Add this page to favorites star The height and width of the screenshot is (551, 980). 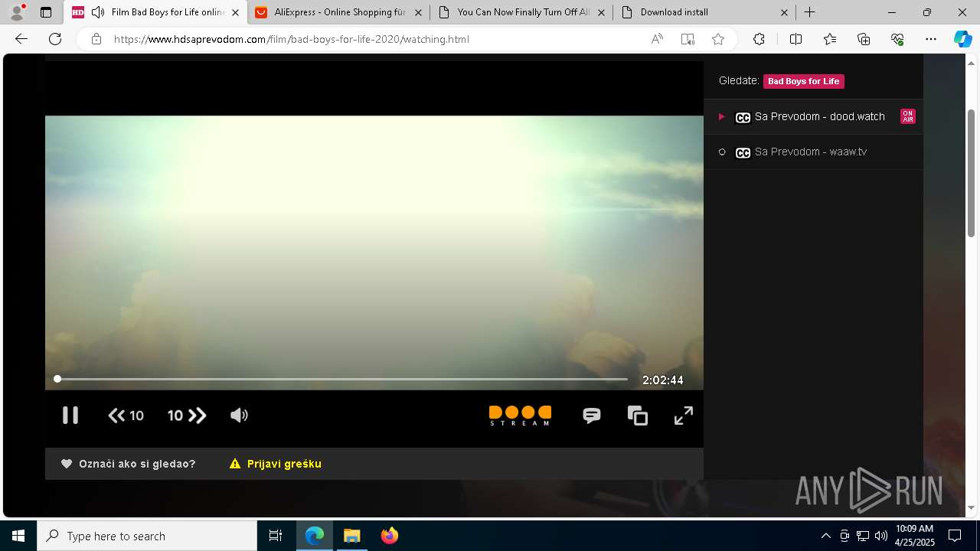click(718, 39)
